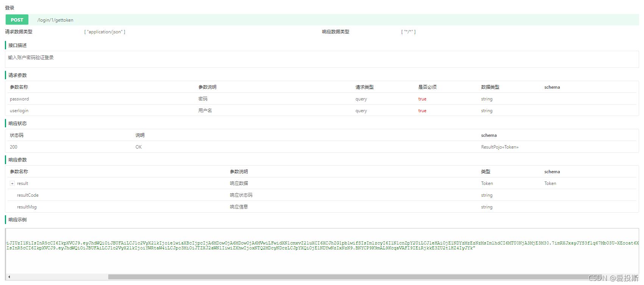The image size is (644, 285).
Task: Click the string data type in userlogin row
Action: 487,111
